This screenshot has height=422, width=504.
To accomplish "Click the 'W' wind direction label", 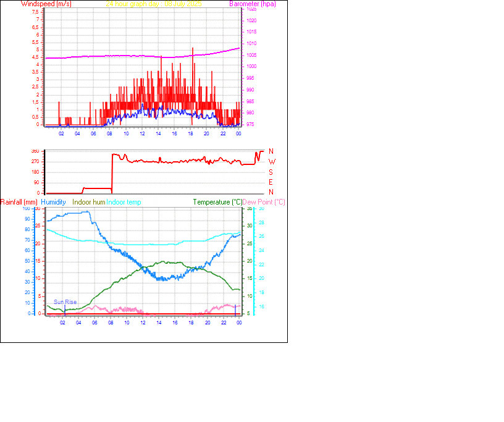I will [x=272, y=162].
